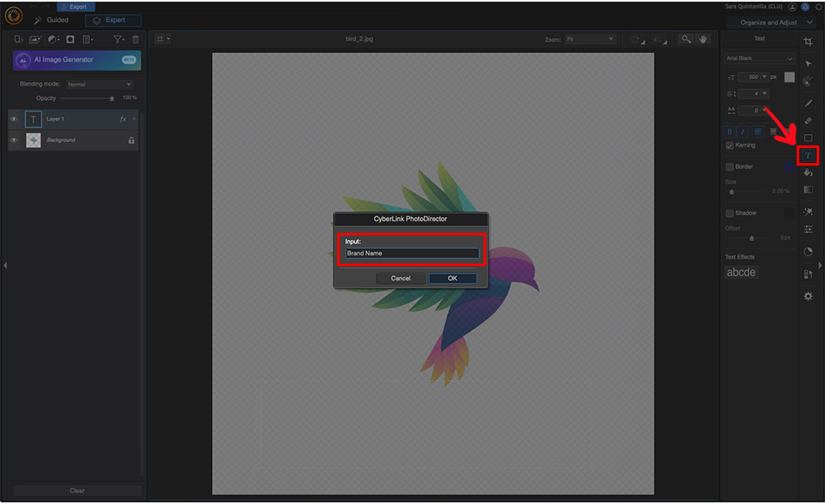Open the filter icon in the layers toolbar

117,39
